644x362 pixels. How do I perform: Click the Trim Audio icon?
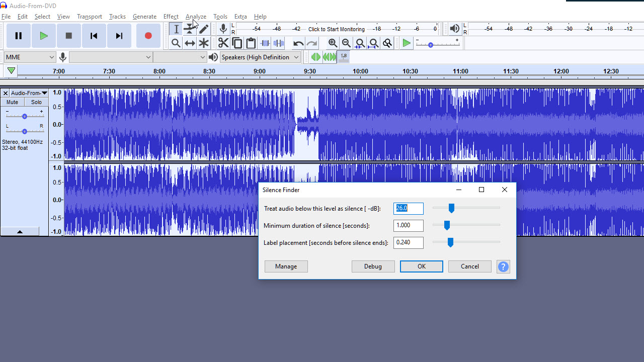pyautogui.click(x=265, y=43)
